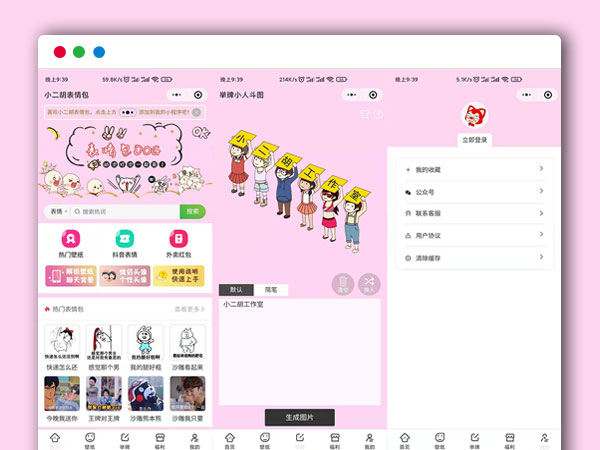Select the 默认 style tab
The width and height of the screenshot is (600, 450).
(236, 290)
